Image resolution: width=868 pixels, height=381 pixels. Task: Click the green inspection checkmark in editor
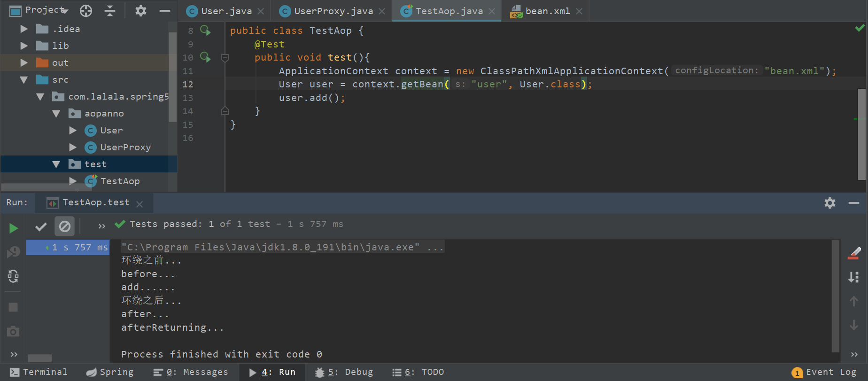click(x=860, y=29)
